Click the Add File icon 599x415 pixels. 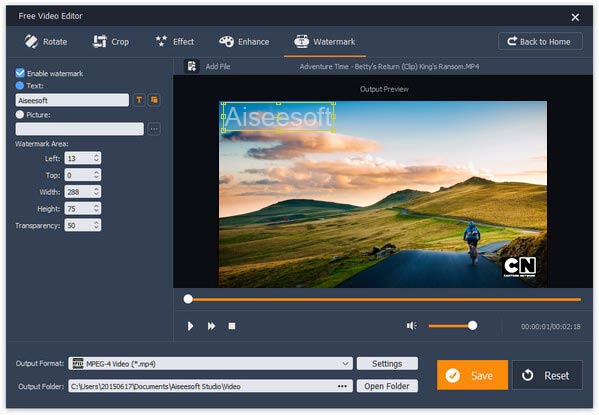pos(191,66)
